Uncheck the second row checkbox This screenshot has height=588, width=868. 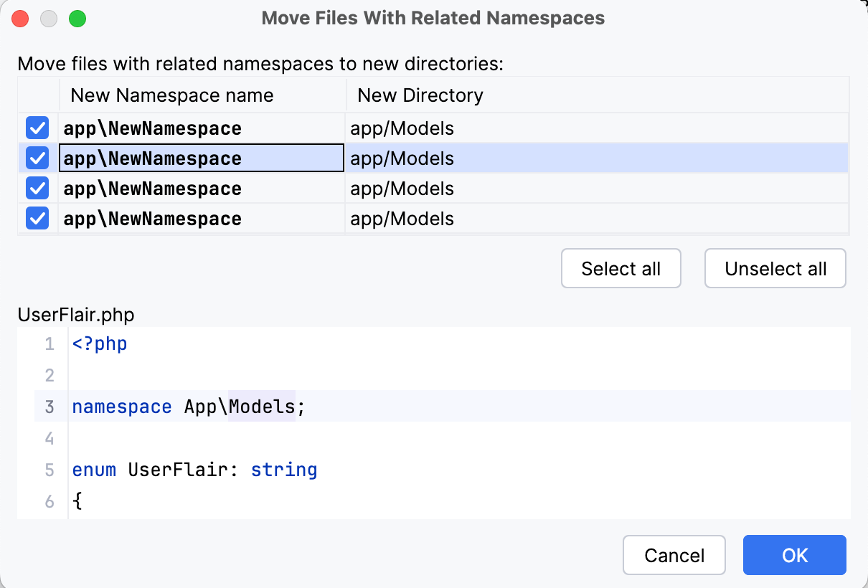coord(37,158)
